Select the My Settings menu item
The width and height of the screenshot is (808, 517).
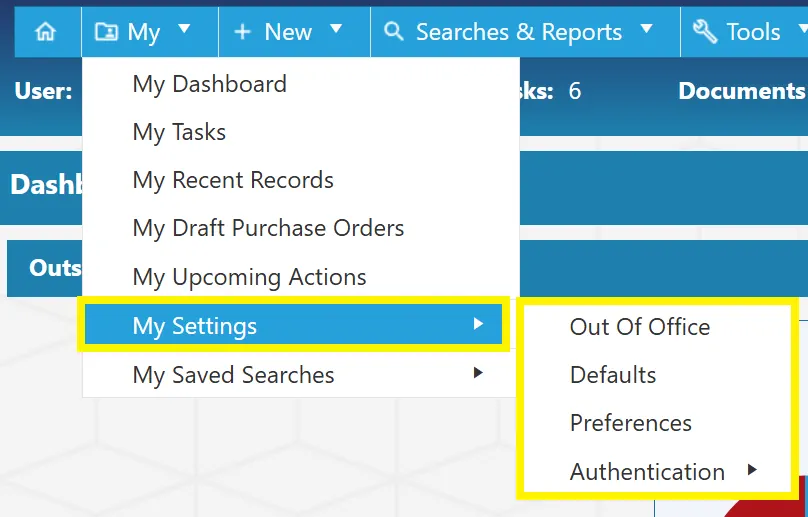pos(293,324)
